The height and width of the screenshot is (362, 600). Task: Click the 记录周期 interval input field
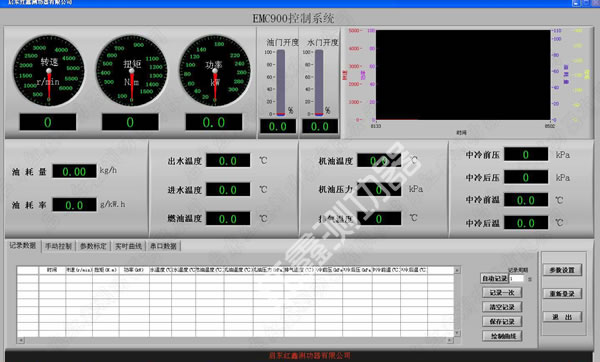point(516,279)
